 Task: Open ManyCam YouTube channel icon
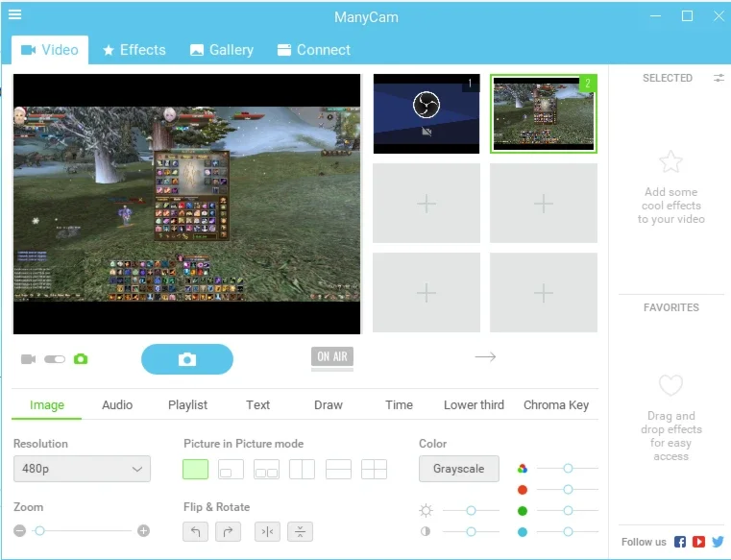pyautogui.click(x=698, y=542)
